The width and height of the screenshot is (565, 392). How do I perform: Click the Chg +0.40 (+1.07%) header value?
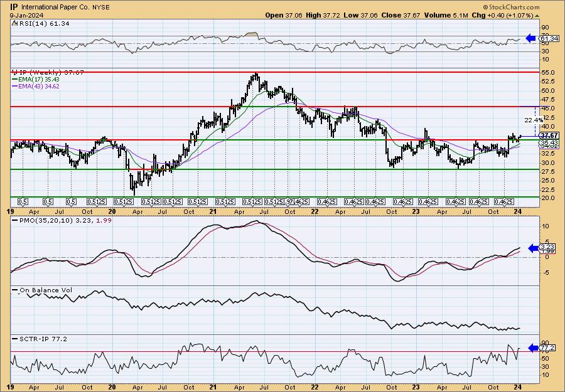pyautogui.click(x=502, y=15)
